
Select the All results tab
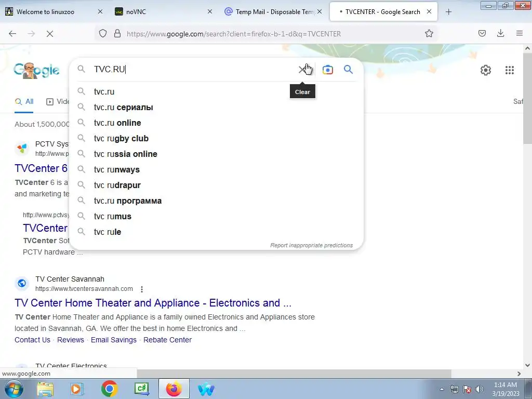click(x=24, y=101)
